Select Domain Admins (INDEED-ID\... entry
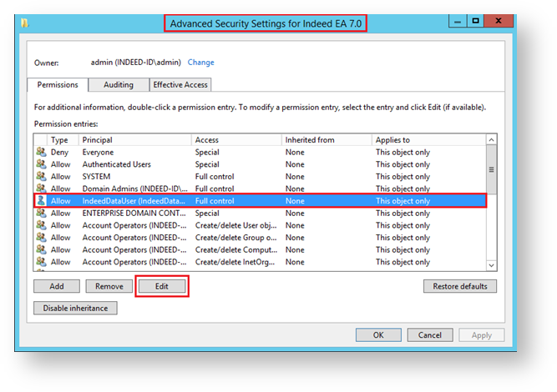 [135, 188]
